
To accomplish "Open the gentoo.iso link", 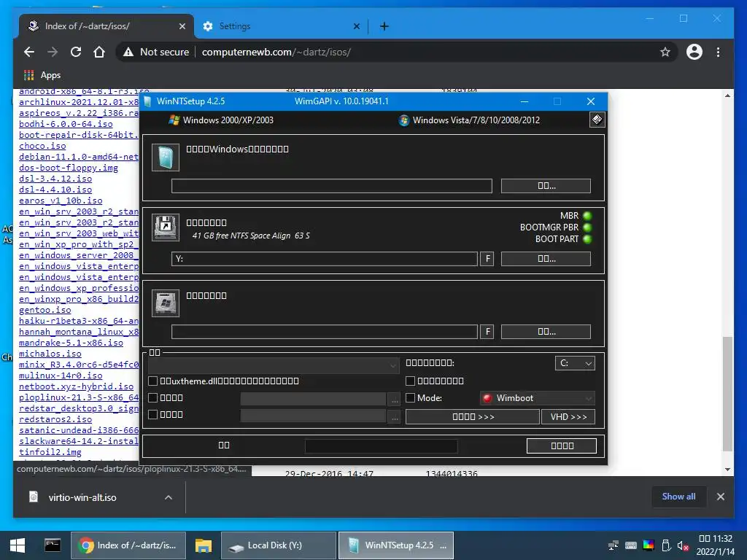I will pos(44,310).
